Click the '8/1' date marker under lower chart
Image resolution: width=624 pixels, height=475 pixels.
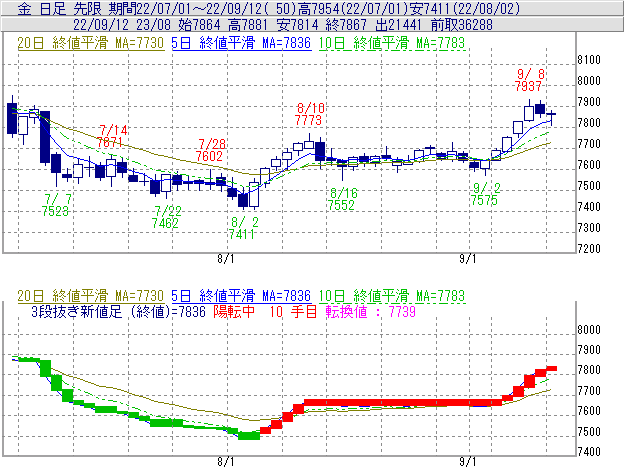click(226, 462)
